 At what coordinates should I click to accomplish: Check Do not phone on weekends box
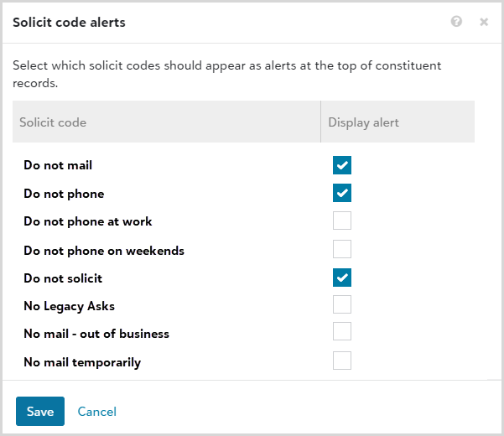coord(342,249)
